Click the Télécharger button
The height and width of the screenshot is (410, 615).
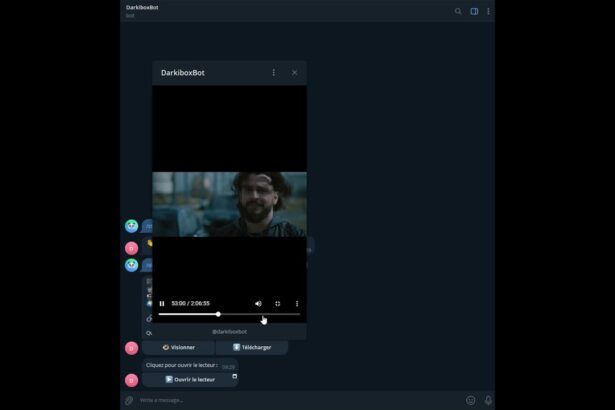(252, 348)
